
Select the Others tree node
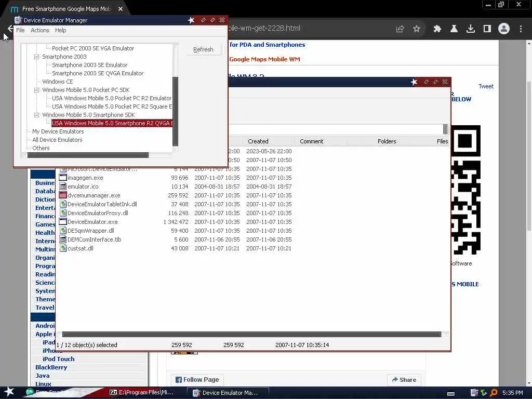pos(41,148)
